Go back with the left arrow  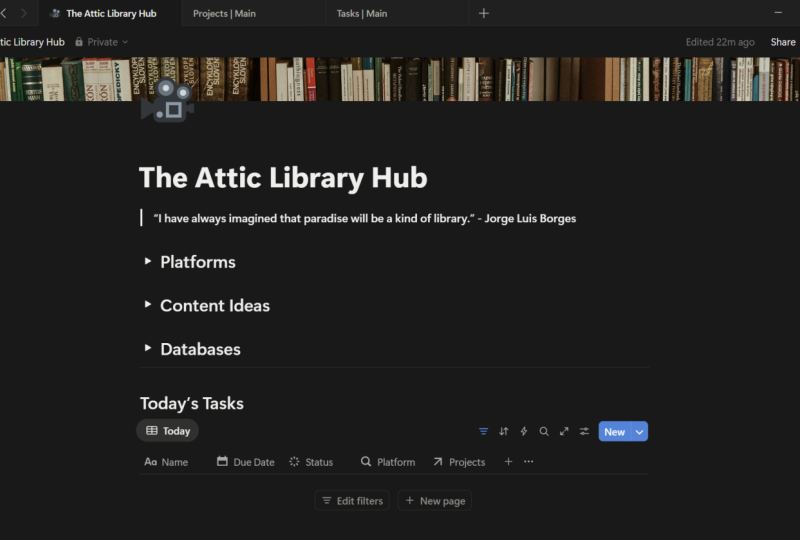coord(4,13)
